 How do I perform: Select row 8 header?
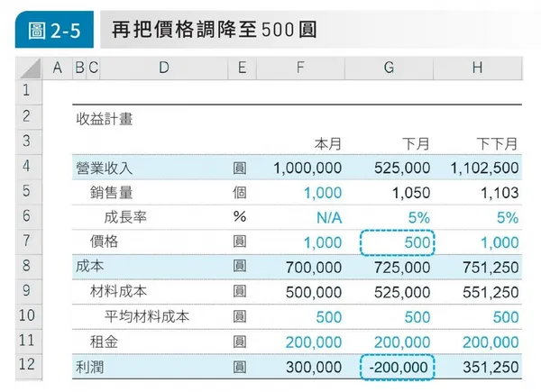(x=29, y=267)
